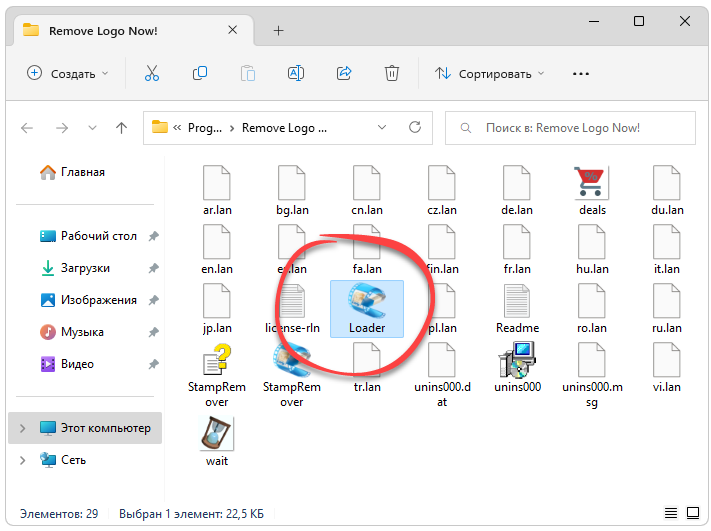Click Remove Logo breadcrumb segment
The width and height of the screenshot is (711, 531).
284,128
